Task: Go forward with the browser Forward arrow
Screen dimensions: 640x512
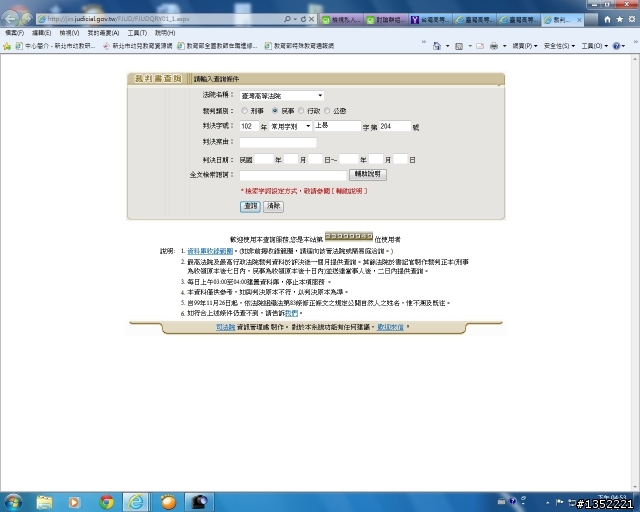Action: coord(27,19)
